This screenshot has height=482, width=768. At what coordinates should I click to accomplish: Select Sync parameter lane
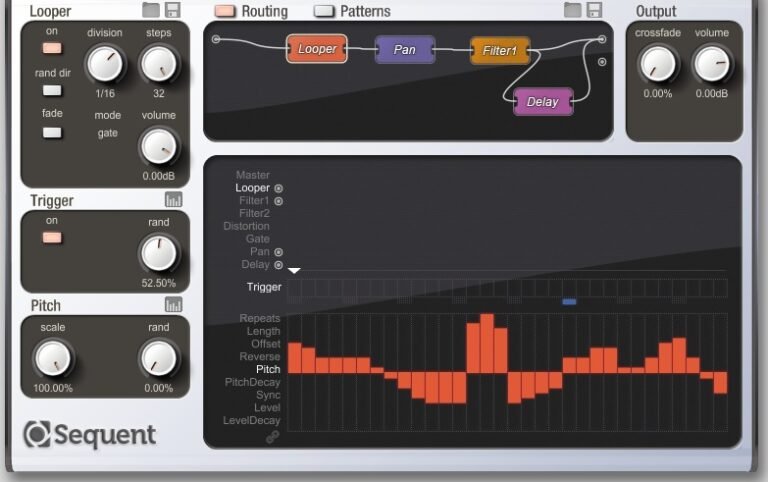tap(268, 395)
